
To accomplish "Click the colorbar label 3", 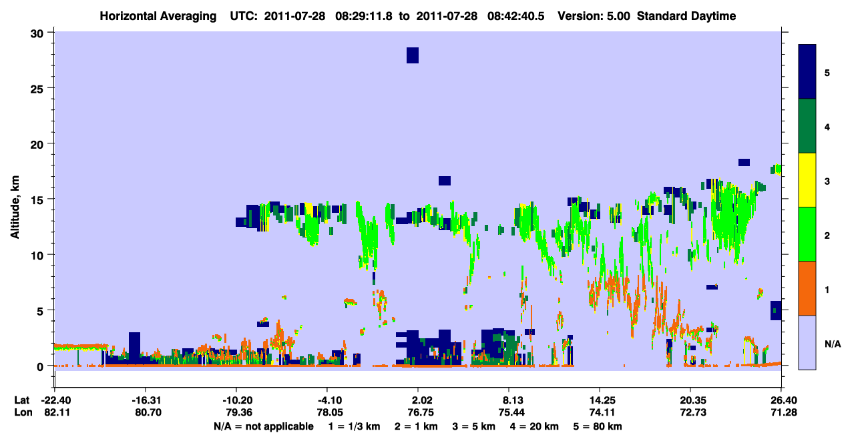I will pyautogui.click(x=827, y=180).
